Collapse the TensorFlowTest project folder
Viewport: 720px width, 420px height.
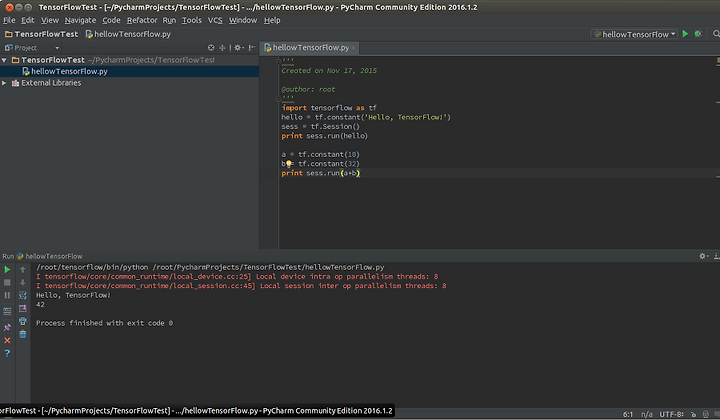(4, 60)
